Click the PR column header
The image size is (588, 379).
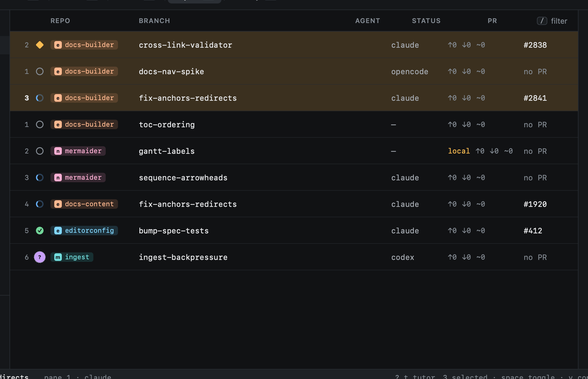(492, 21)
